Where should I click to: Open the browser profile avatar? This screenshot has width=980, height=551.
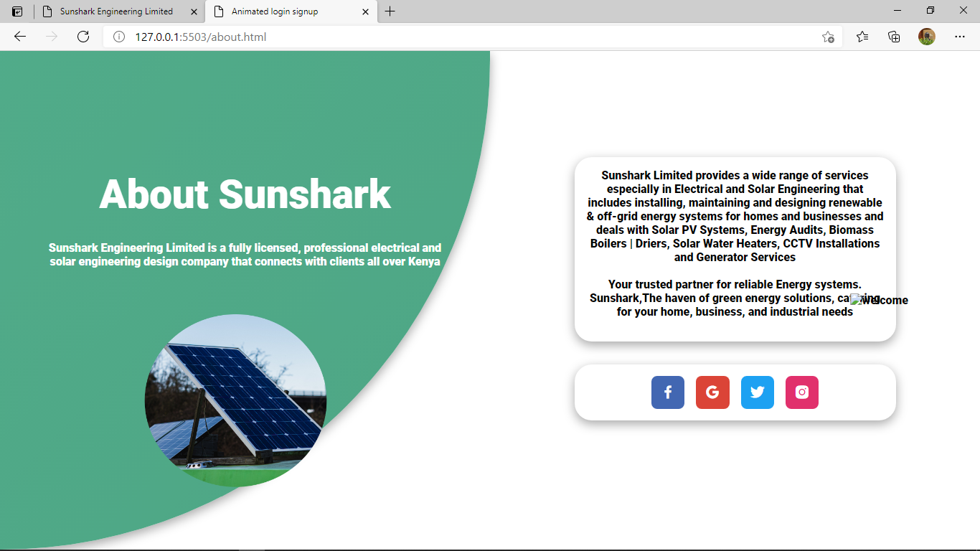[x=927, y=37]
